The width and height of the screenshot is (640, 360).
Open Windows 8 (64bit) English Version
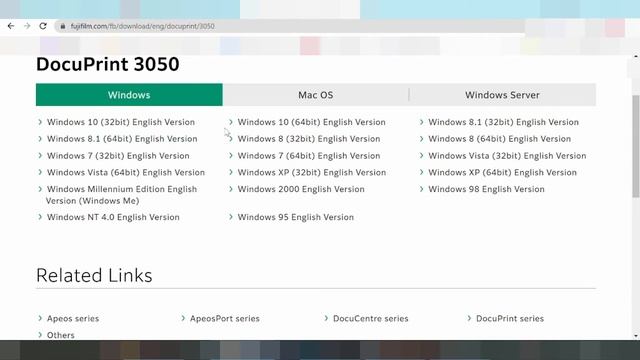point(500,139)
